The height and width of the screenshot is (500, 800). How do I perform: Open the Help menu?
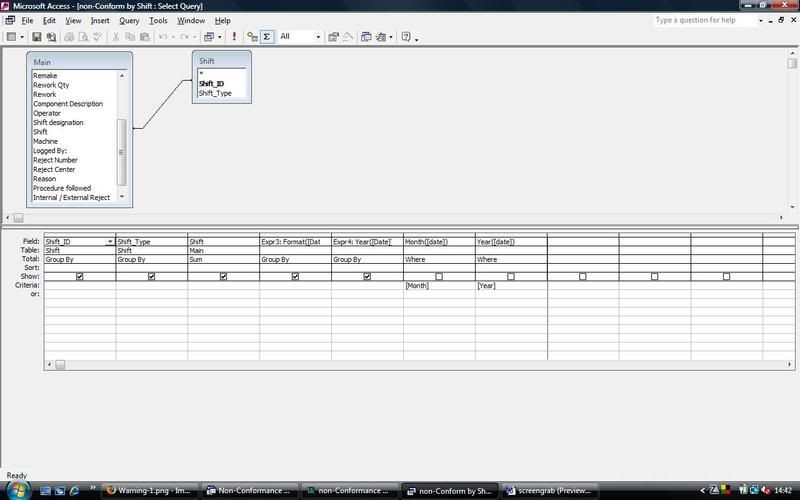[222, 20]
